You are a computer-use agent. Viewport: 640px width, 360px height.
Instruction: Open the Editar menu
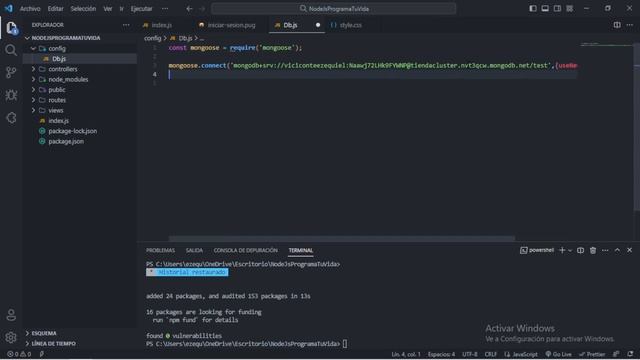[x=55, y=9]
